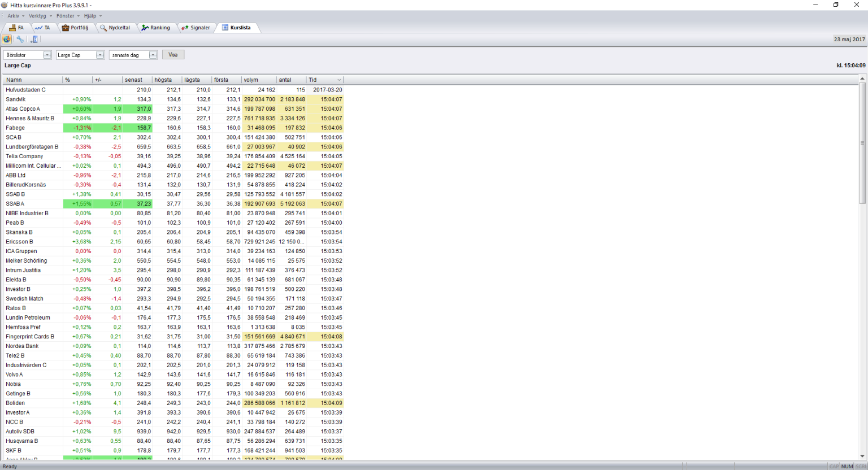Image resolution: width=868 pixels, height=470 pixels.
Task: Select Sandvik in the list
Action: [16, 99]
